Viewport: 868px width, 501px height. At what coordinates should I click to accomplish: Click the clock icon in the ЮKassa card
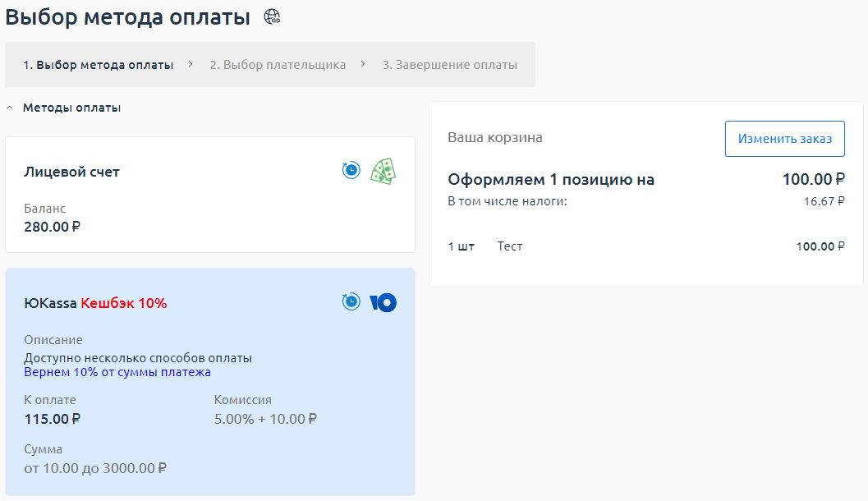pyautogui.click(x=351, y=302)
